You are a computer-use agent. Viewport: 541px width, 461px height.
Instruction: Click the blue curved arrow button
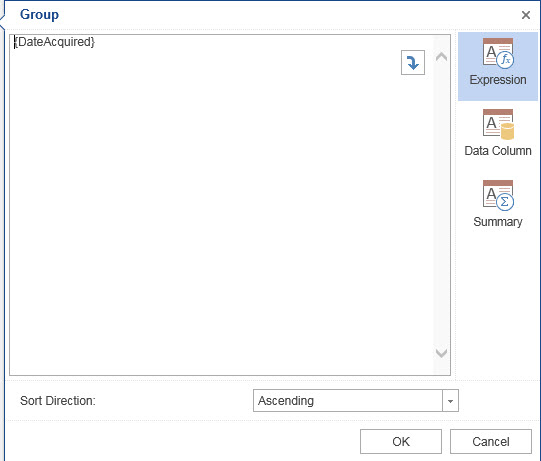413,62
